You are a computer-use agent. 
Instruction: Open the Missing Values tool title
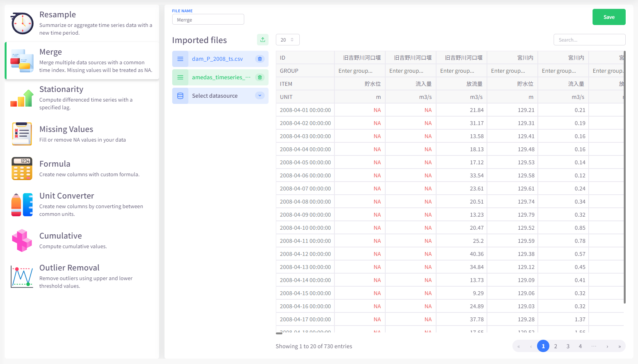pyautogui.click(x=66, y=129)
